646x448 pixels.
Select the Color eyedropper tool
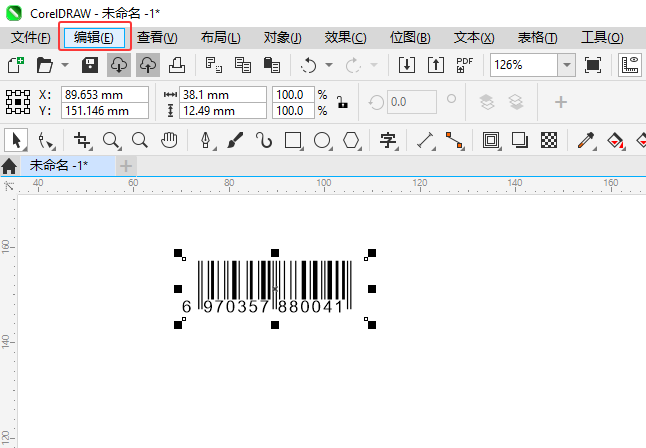pyautogui.click(x=586, y=141)
